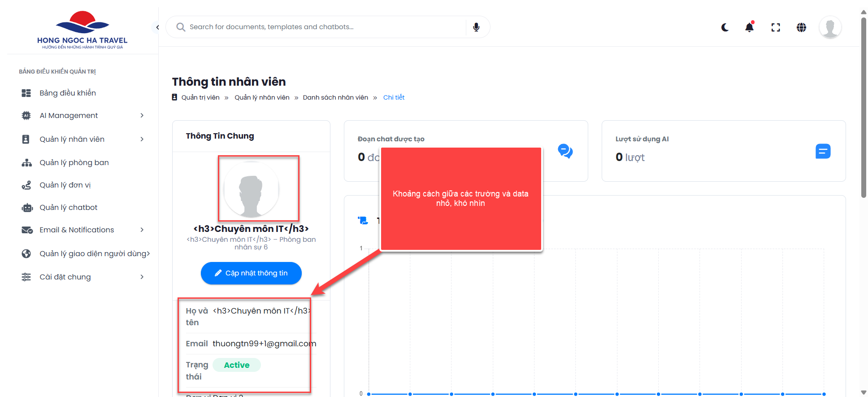The height and width of the screenshot is (397, 868).
Task: Open notifications via the bell icon
Action: [749, 27]
